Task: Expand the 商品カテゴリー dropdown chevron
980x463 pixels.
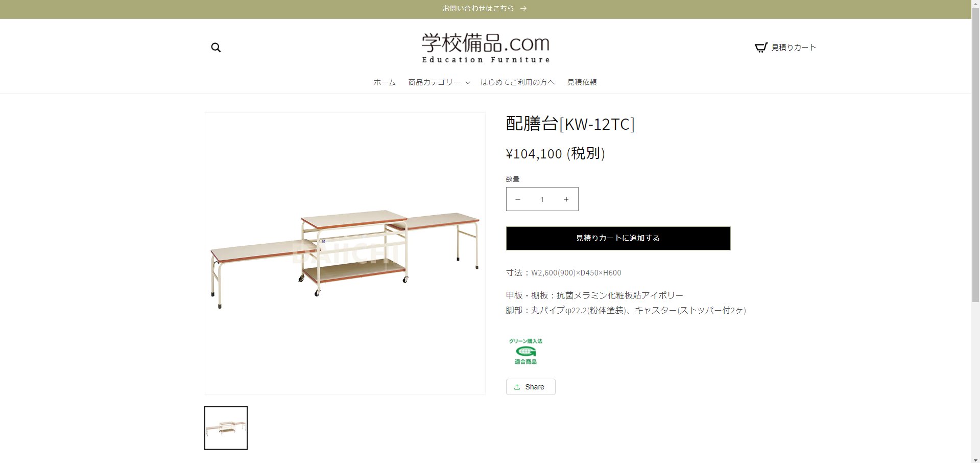Action: (x=468, y=83)
